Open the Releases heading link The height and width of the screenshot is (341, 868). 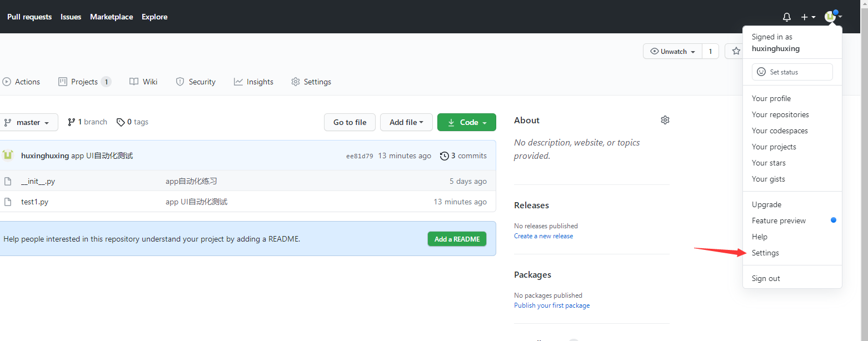point(531,205)
